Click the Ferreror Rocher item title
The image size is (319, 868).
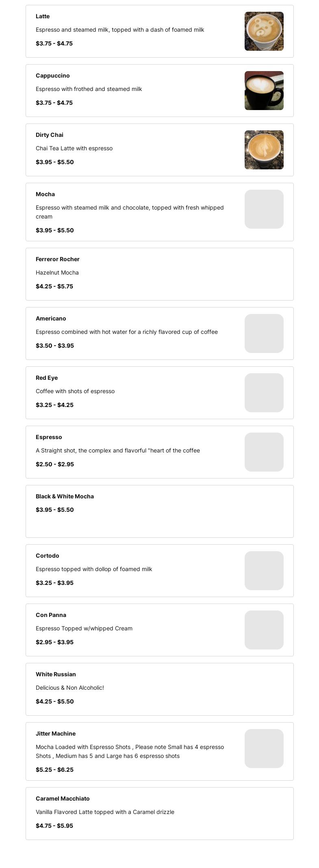[58, 259]
